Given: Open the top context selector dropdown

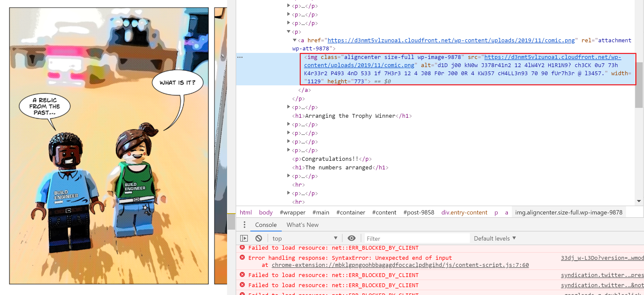Looking at the screenshot, I should (305, 238).
